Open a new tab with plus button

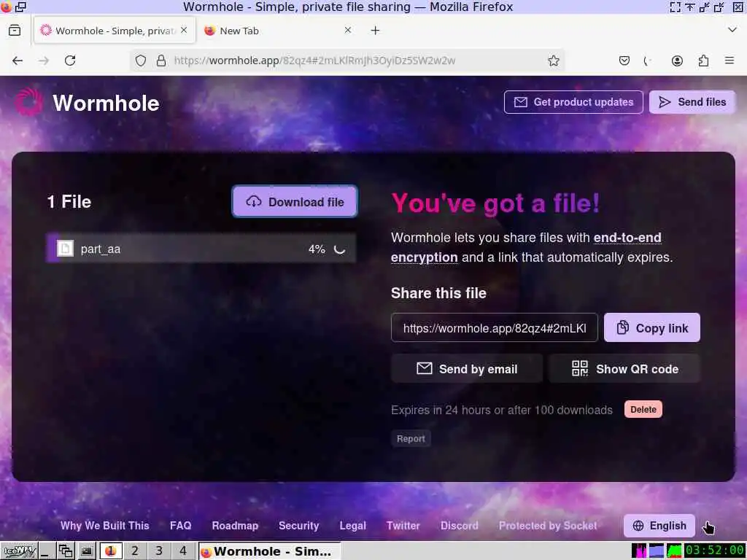pyautogui.click(x=376, y=31)
